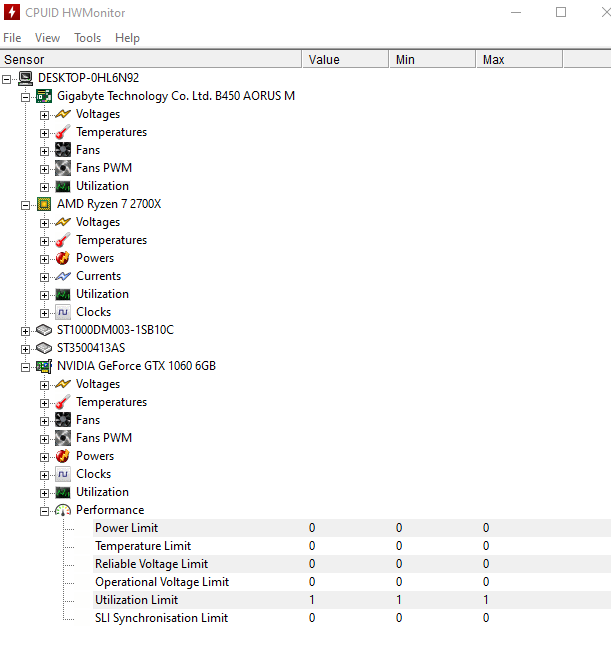611x658 pixels.
Task: Click the motherboard Temperatures thermometer icon
Action: (63, 132)
